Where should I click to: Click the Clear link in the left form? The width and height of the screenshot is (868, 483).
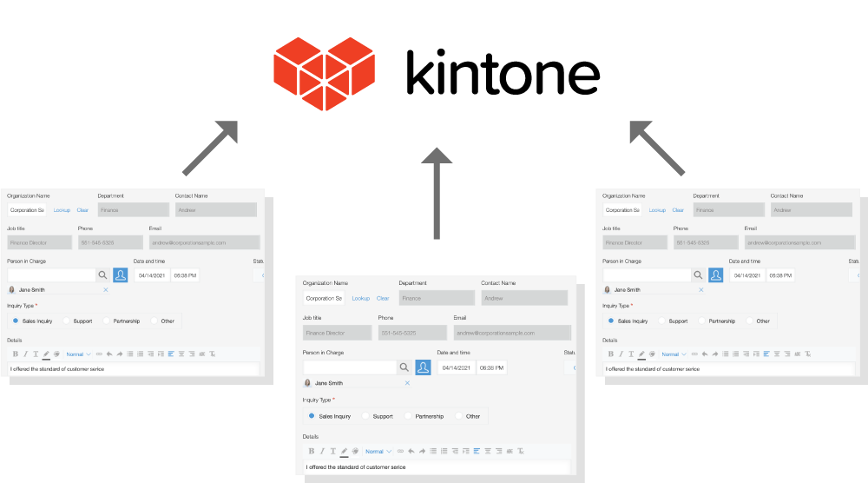coord(82,209)
